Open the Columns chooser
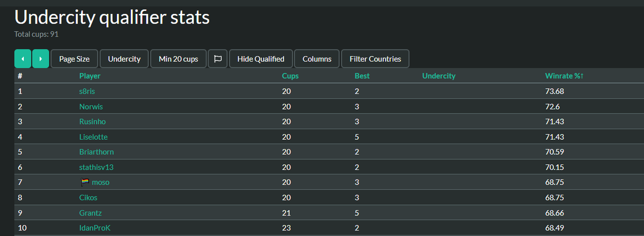 tap(317, 59)
